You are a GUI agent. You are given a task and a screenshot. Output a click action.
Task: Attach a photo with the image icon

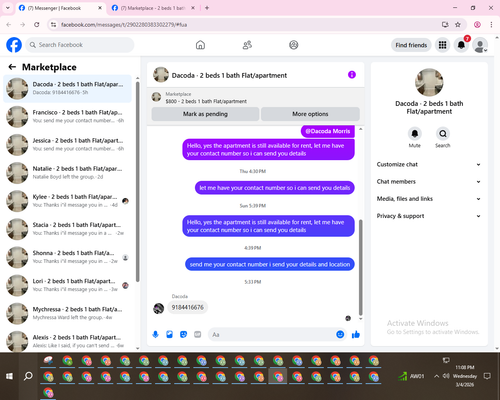(169, 334)
